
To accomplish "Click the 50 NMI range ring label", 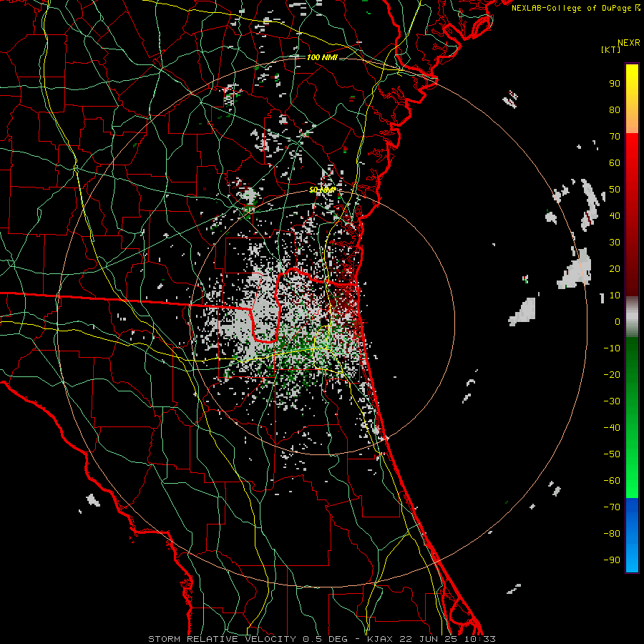I will tap(322, 190).
